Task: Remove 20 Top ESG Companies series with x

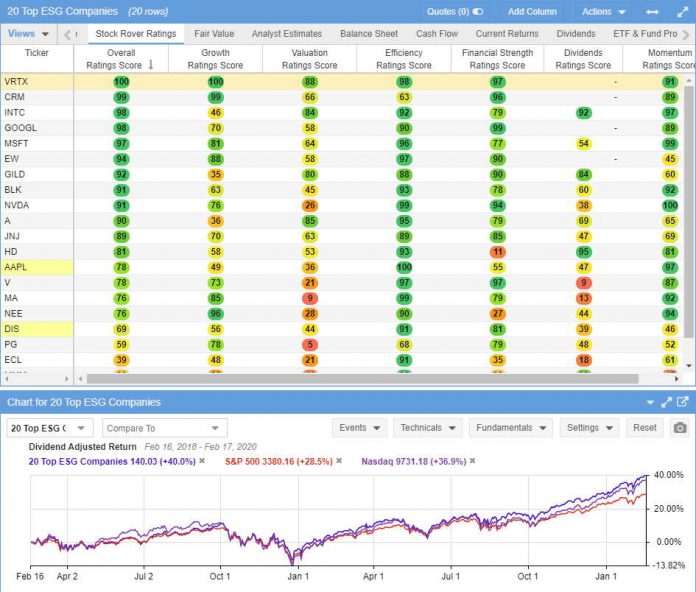Action: pyautogui.click(x=202, y=461)
